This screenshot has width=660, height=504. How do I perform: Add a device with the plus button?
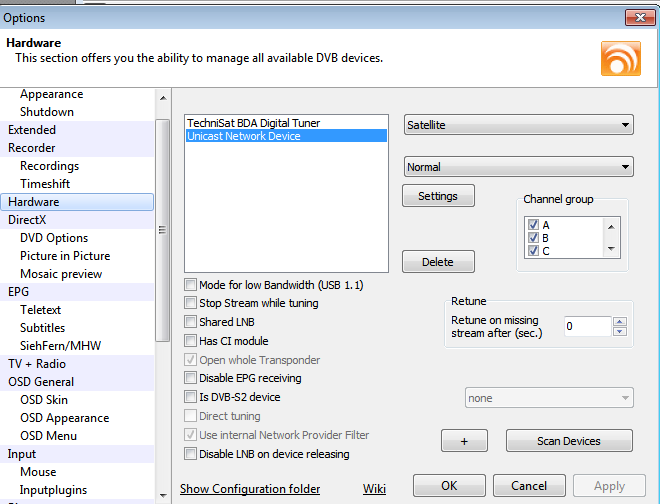coord(464,441)
